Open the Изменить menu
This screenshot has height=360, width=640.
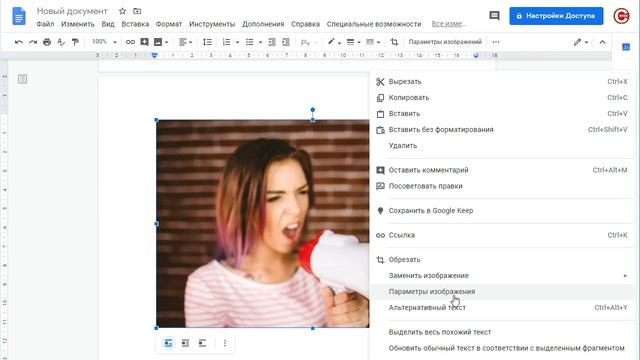pos(78,24)
